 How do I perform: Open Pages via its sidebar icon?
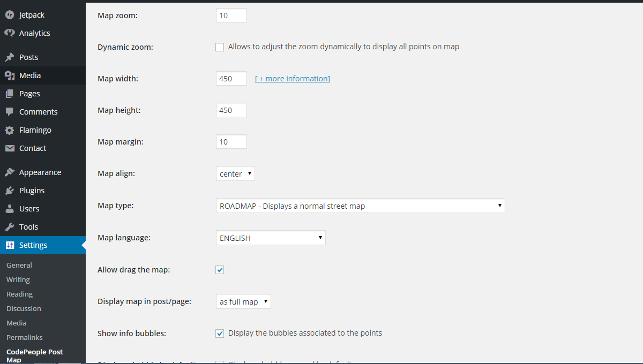coord(10,93)
